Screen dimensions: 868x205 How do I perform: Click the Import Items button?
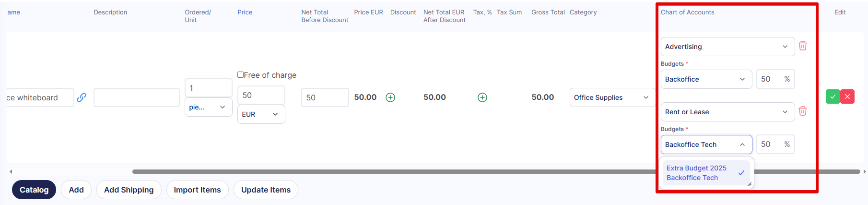[x=198, y=190]
